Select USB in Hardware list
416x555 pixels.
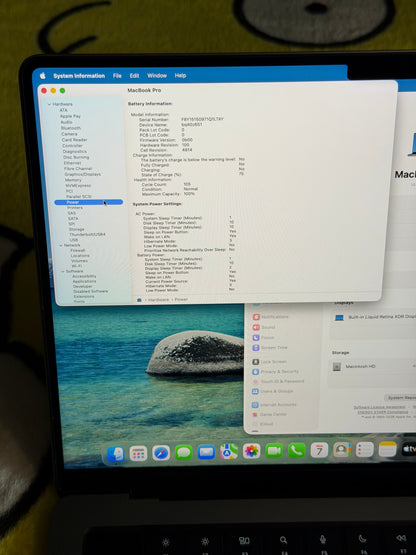[74, 240]
